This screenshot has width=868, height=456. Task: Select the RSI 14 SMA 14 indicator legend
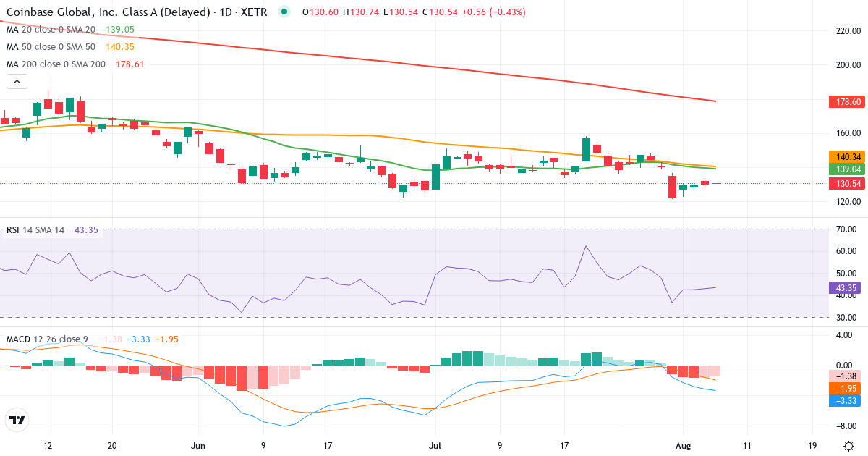36,230
